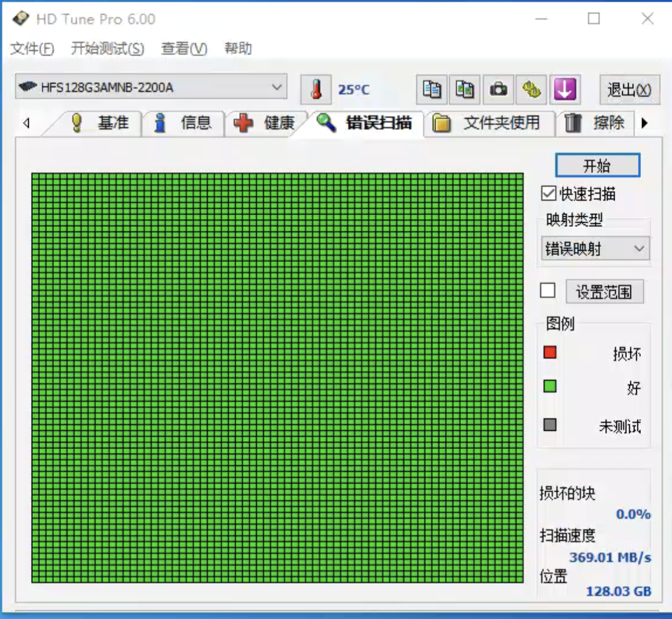Click the 0.0% damaged blocks value

pyautogui.click(x=633, y=514)
